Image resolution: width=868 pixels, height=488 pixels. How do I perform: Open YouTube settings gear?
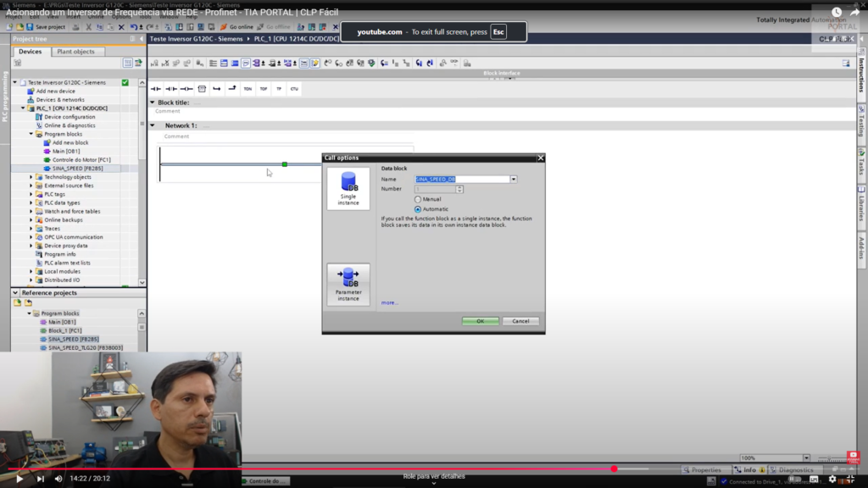832,480
